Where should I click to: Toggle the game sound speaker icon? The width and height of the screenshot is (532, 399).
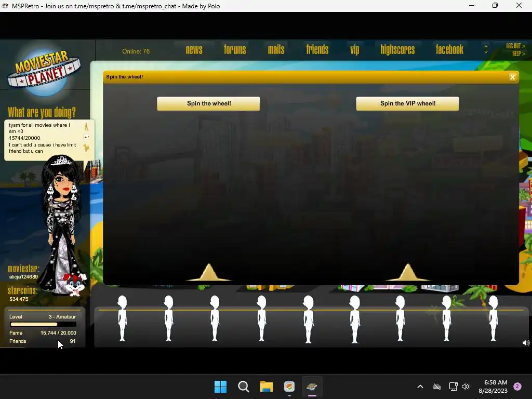tap(526, 343)
